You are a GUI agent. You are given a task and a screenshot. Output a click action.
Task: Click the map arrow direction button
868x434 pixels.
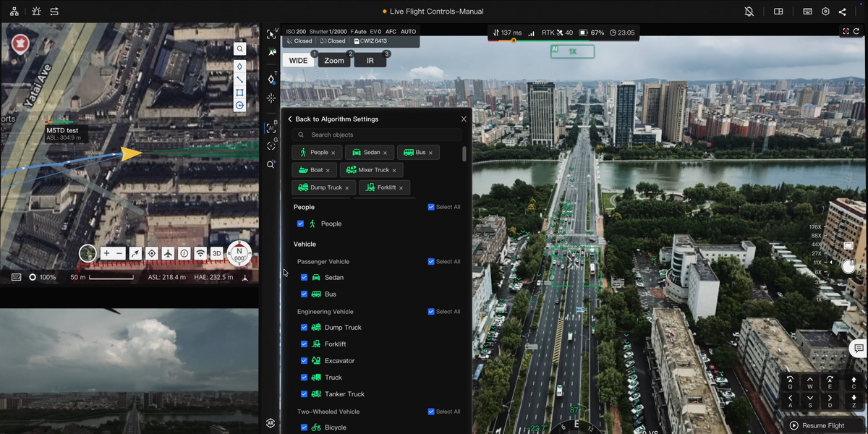pyautogui.click(x=135, y=253)
